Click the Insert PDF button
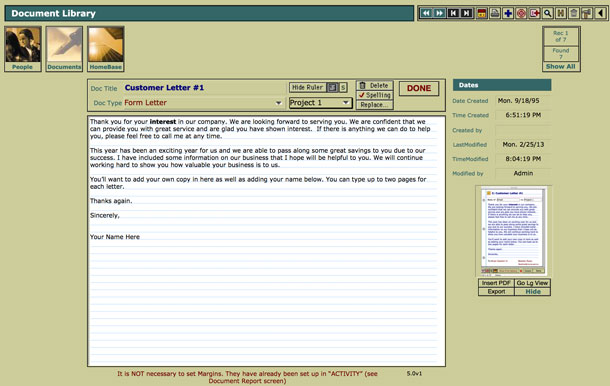The width and height of the screenshot is (610, 386). (x=496, y=283)
